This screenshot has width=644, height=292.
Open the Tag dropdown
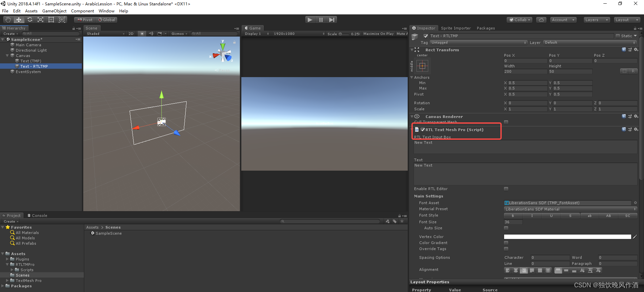(479, 43)
